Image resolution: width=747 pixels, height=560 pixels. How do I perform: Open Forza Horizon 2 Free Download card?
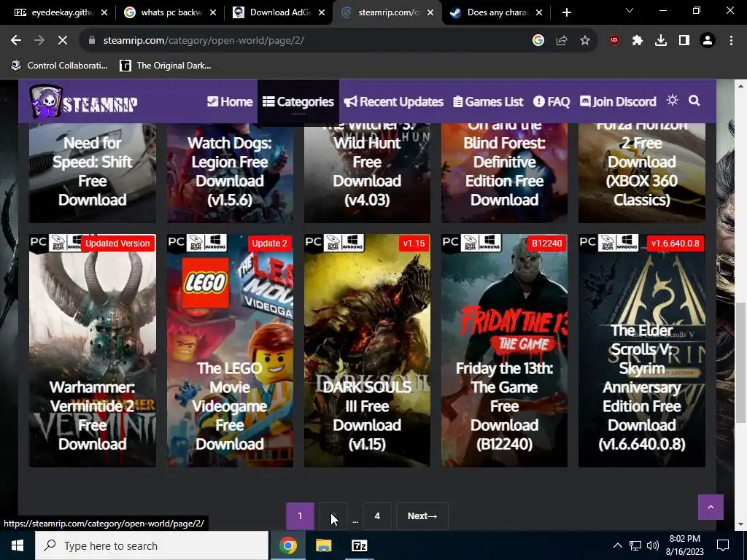(x=642, y=172)
